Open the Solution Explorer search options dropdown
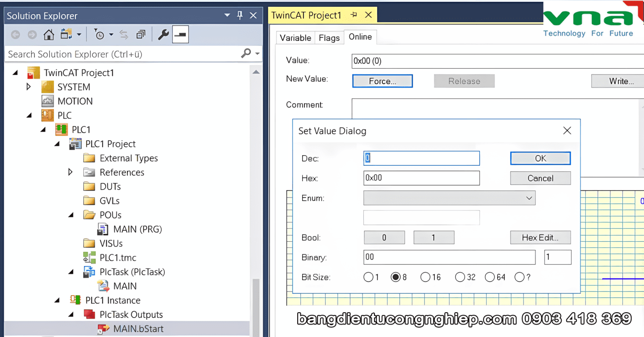 (x=258, y=54)
